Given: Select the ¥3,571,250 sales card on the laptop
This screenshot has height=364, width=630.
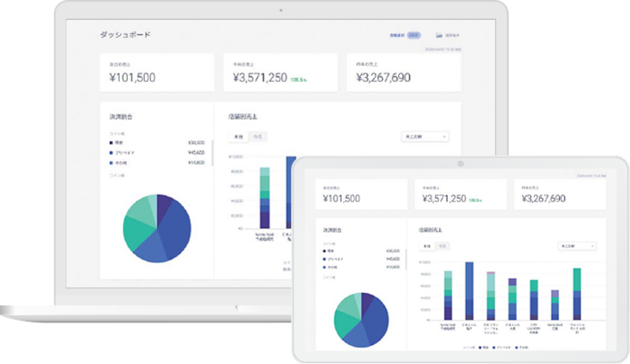Looking at the screenshot, I should point(280,73).
